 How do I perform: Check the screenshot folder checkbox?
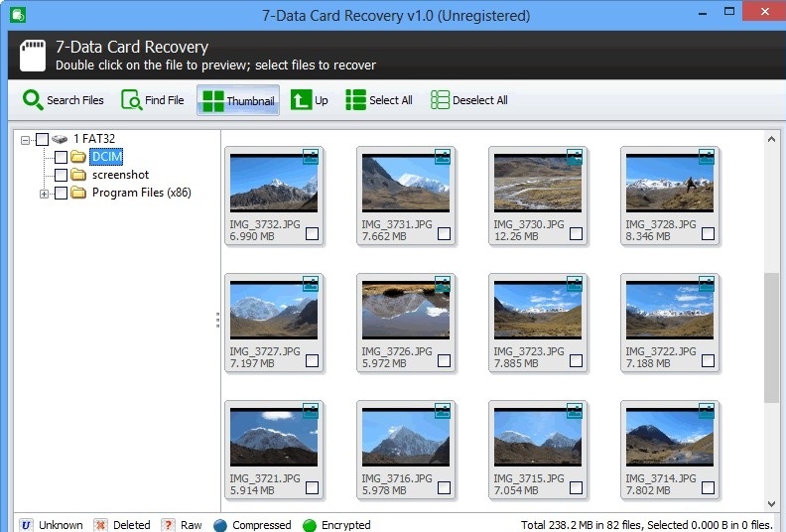tap(61, 175)
